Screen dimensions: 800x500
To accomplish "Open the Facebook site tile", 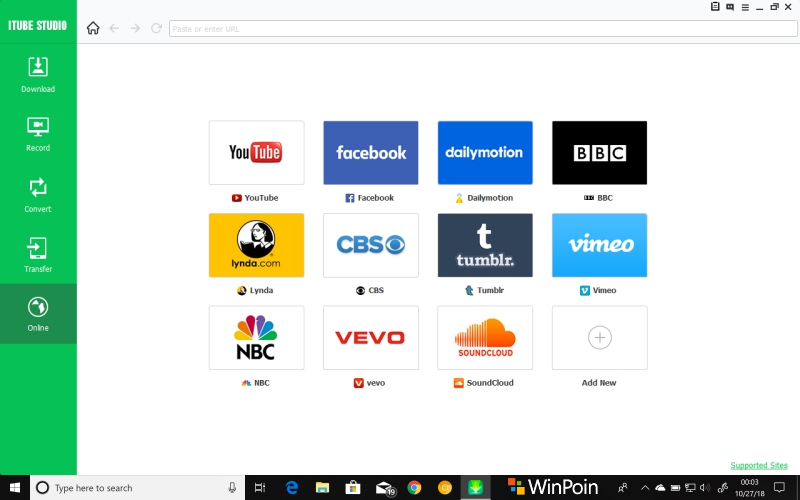I will point(371,153).
